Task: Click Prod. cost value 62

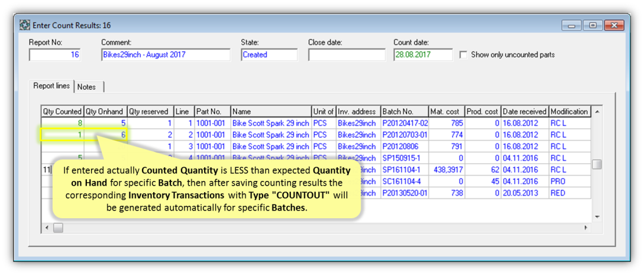Action: (x=483, y=169)
